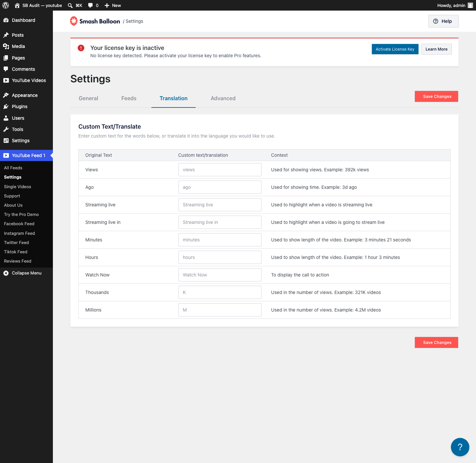Open the floating blue help bubble

pos(460,447)
